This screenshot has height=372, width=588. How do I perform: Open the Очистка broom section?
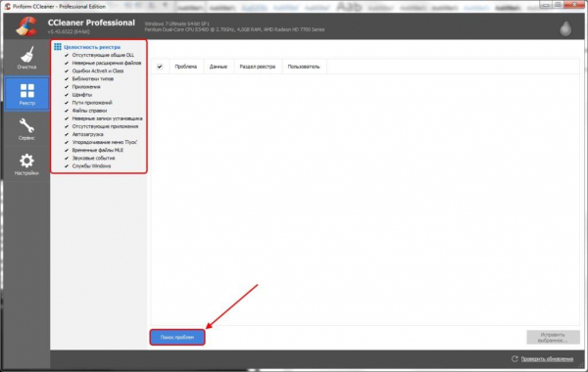[26, 58]
